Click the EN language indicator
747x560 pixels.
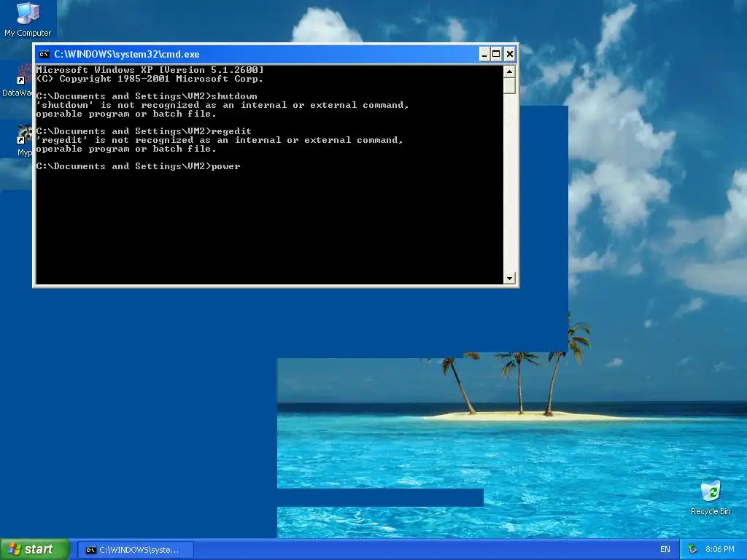(x=665, y=550)
